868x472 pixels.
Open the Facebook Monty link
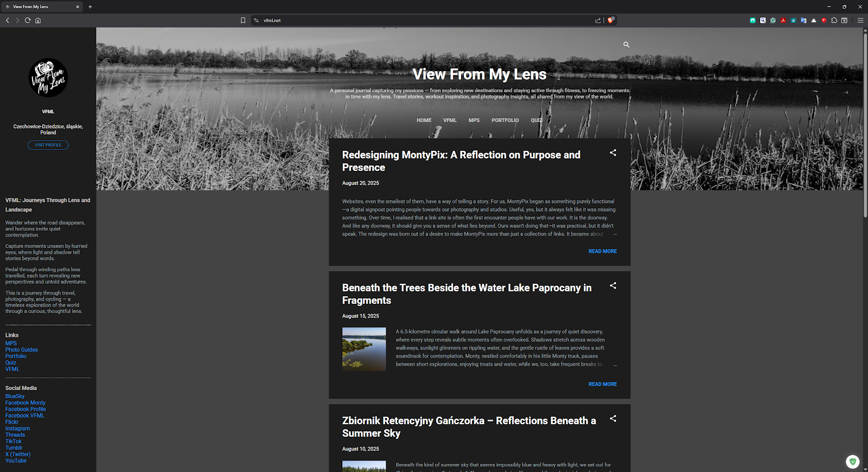[x=25, y=403]
